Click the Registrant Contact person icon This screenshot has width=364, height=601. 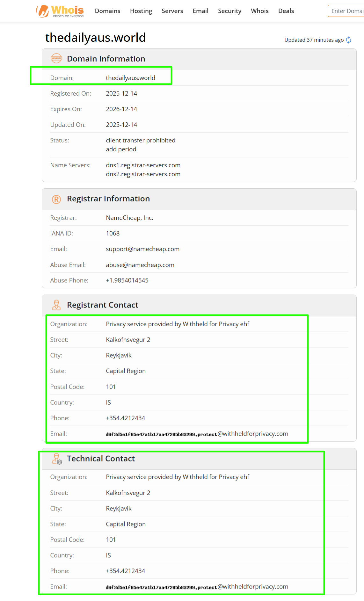click(56, 305)
